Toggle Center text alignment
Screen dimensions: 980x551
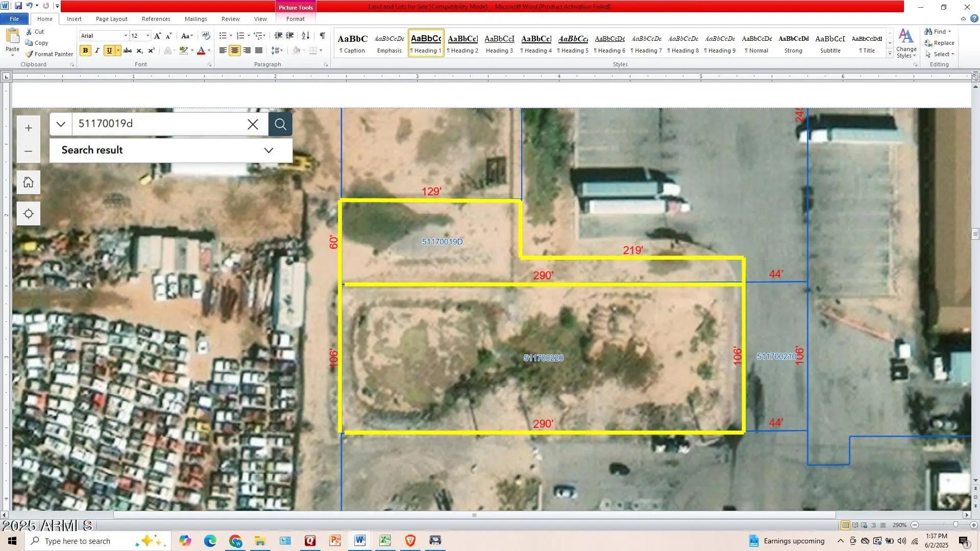pyautogui.click(x=235, y=51)
